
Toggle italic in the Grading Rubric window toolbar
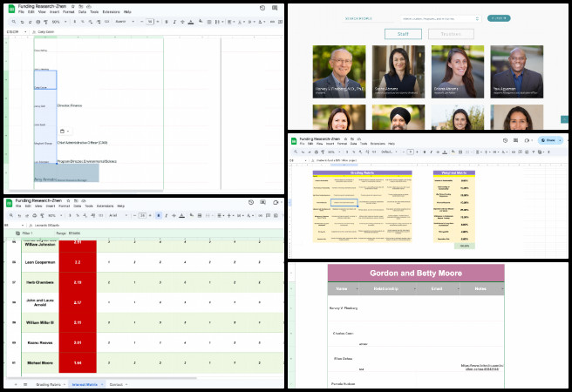pyautogui.click(x=432, y=152)
